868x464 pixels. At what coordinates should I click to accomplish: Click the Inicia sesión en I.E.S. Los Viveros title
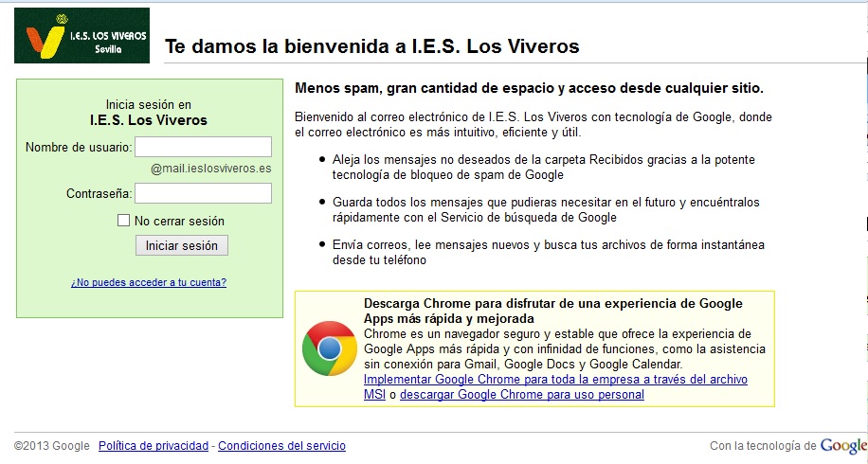pyautogui.click(x=149, y=113)
